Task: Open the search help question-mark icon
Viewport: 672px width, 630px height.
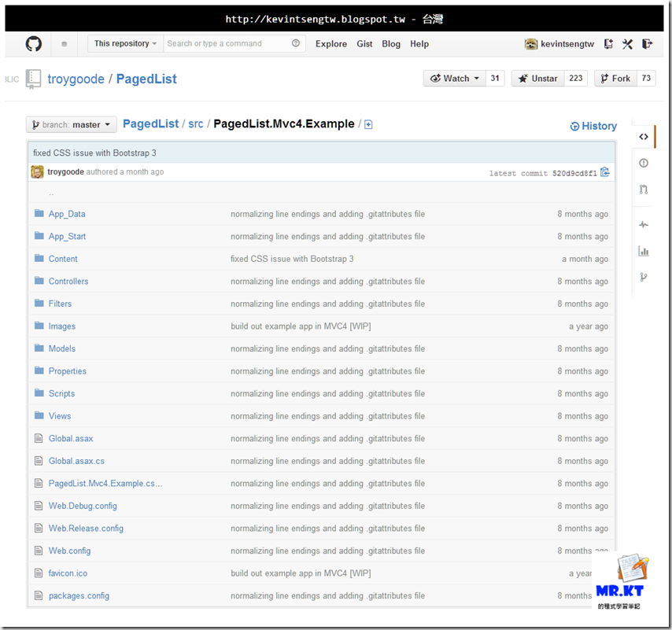Action: pos(296,43)
